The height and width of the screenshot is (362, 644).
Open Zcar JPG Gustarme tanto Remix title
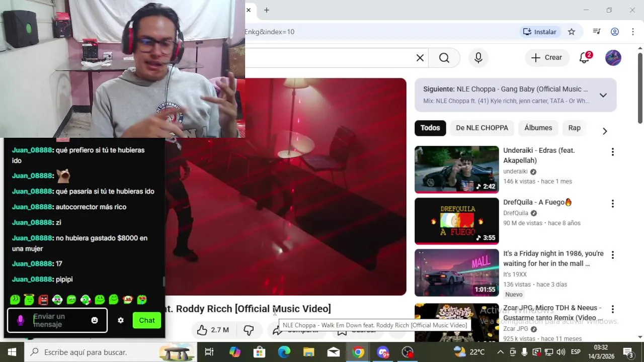pyautogui.click(x=553, y=313)
